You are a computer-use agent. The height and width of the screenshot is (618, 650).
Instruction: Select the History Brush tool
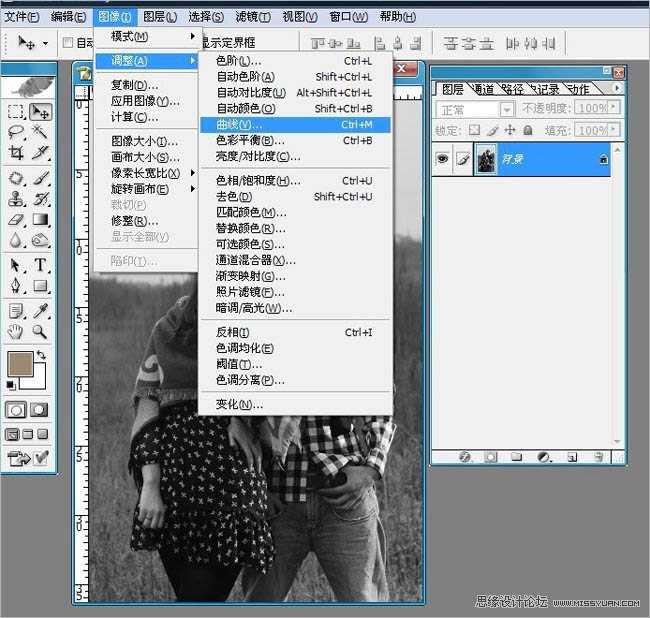click(x=41, y=199)
